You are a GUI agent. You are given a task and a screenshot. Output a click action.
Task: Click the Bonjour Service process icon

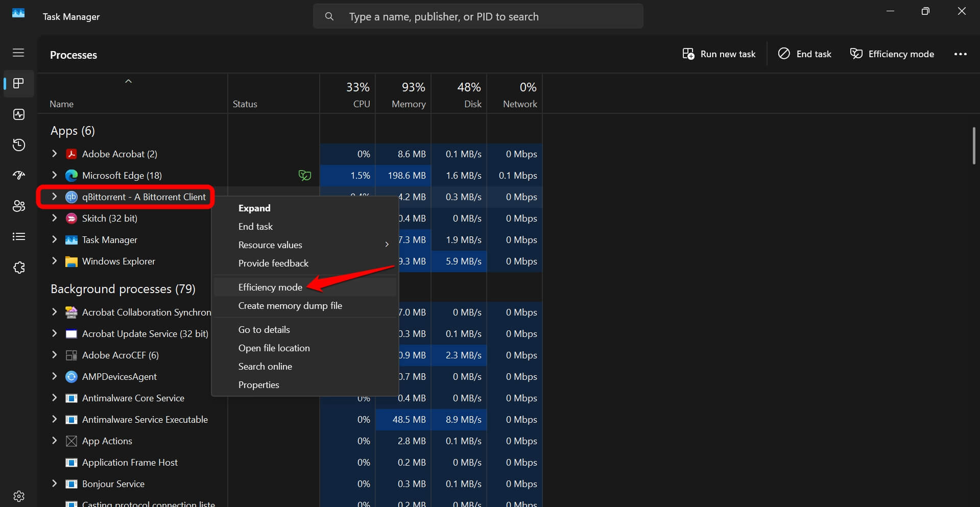point(71,484)
